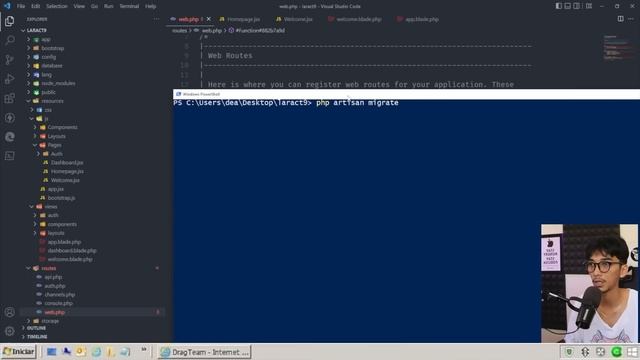Open the Run menu
The image size is (640, 360).
click(x=109, y=6)
